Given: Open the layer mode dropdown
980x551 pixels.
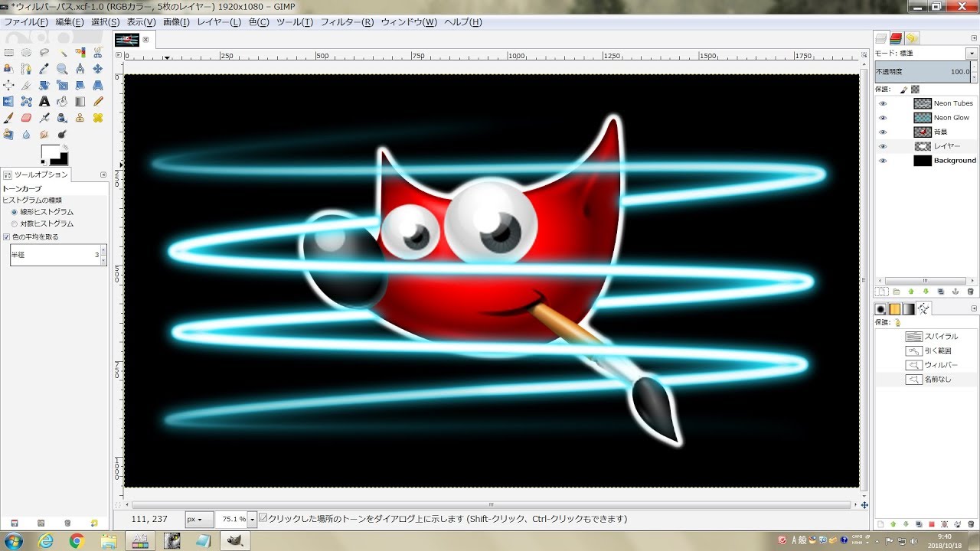Looking at the screenshot, I should click(x=971, y=54).
